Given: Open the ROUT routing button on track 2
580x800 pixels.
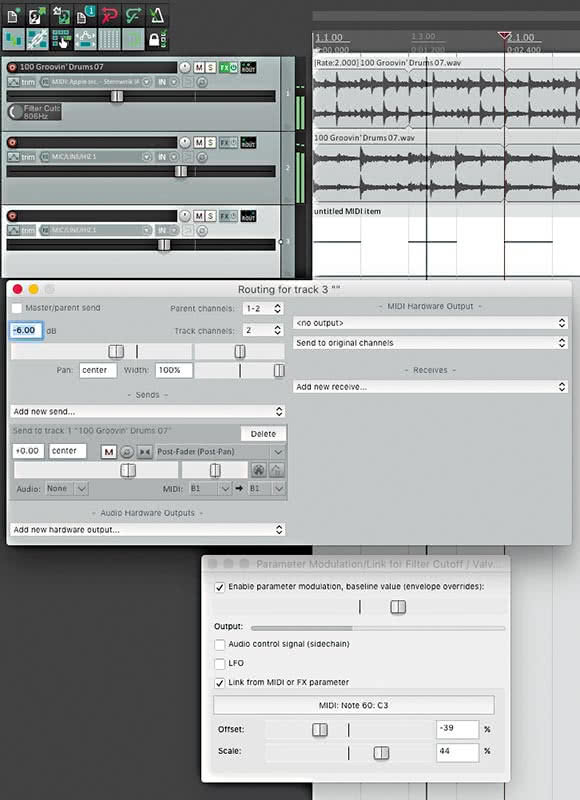Looking at the screenshot, I should [x=248, y=142].
